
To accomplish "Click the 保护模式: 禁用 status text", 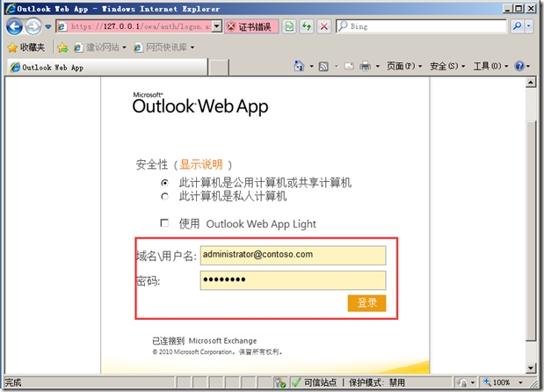I will pos(377,382).
